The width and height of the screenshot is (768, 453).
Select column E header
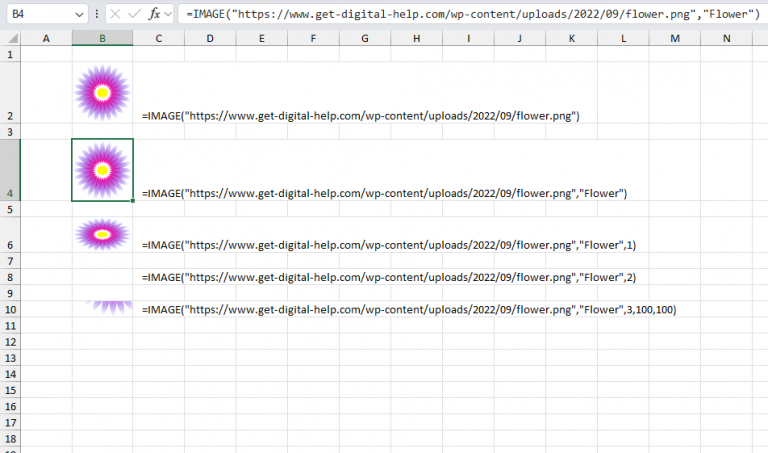point(262,38)
